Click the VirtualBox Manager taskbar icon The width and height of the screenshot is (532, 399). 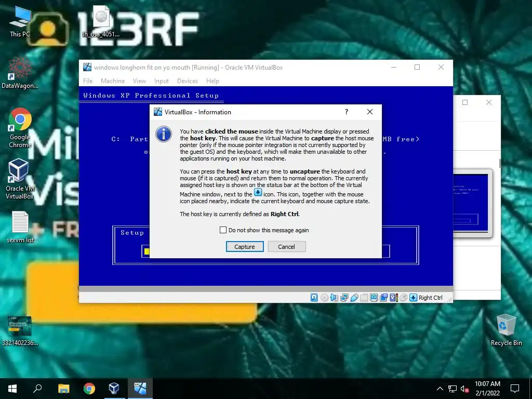coord(114,389)
